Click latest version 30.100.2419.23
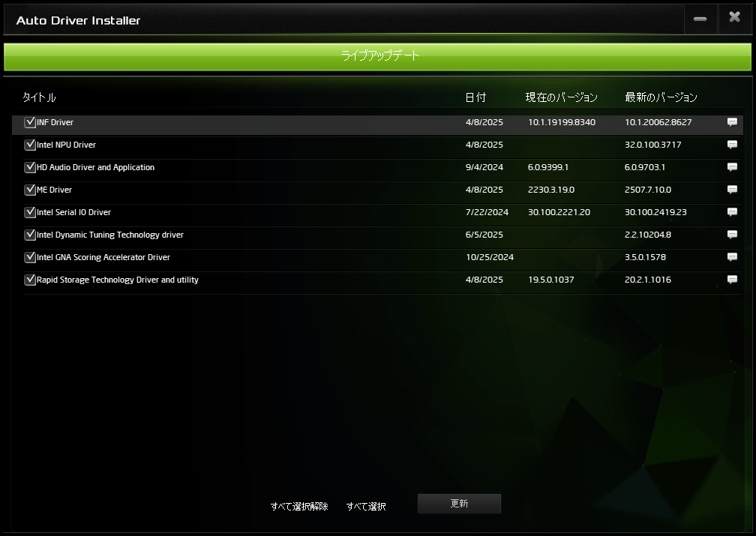The image size is (756, 536). (655, 212)
